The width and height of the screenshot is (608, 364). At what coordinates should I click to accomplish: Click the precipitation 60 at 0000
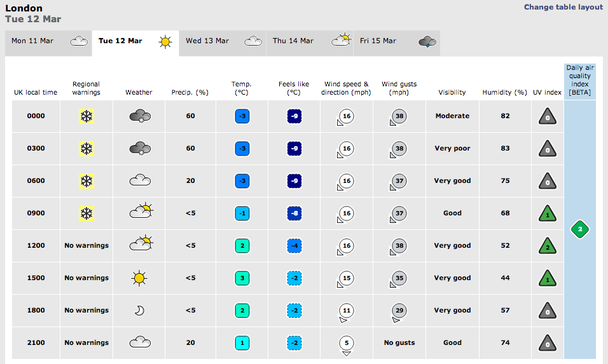pos(190,116)
